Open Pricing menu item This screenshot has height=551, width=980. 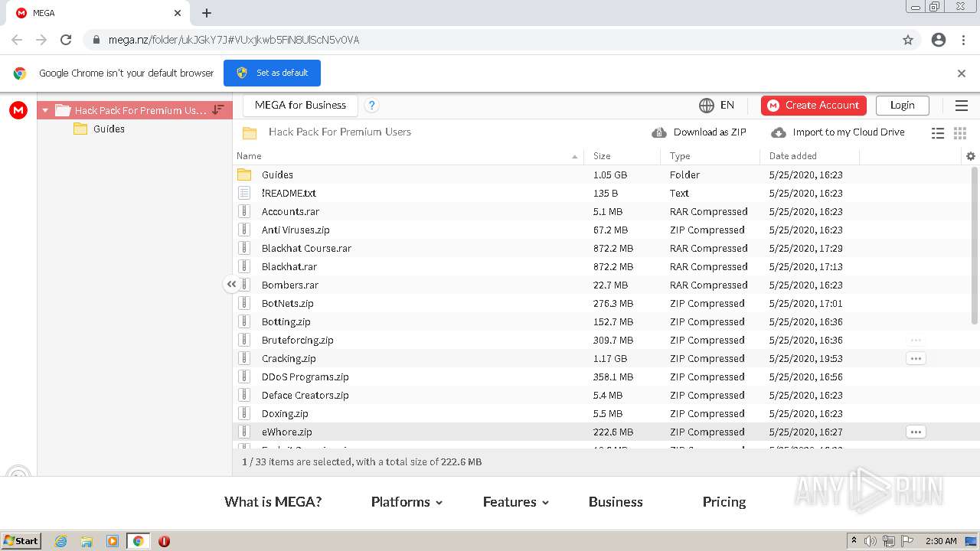pyautogui.click(x=724, y=502)
